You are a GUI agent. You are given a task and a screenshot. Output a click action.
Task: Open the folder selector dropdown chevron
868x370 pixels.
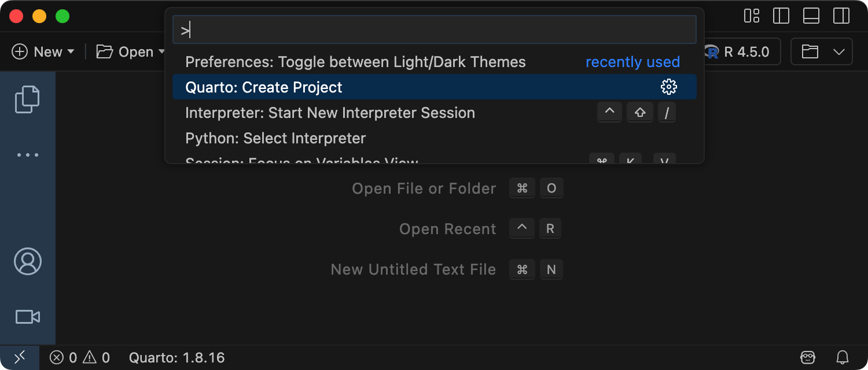pos(839,52)
